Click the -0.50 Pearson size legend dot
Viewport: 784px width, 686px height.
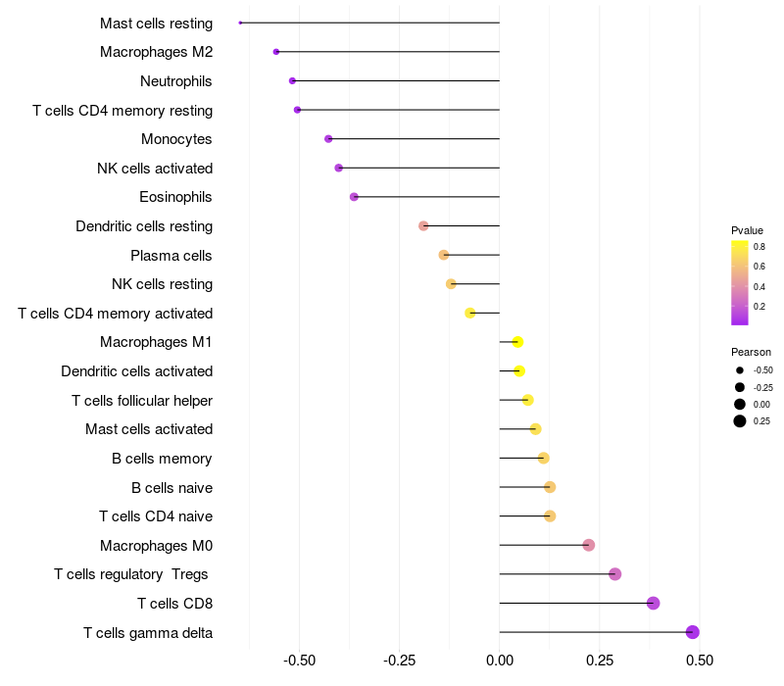click(740, 370)
